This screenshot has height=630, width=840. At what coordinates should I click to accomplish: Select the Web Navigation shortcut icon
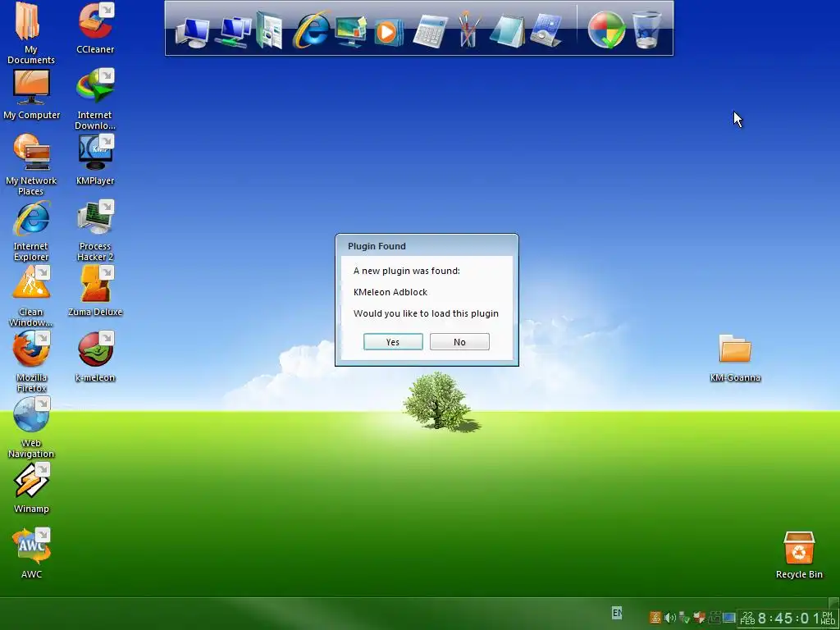tap(31, 427)
